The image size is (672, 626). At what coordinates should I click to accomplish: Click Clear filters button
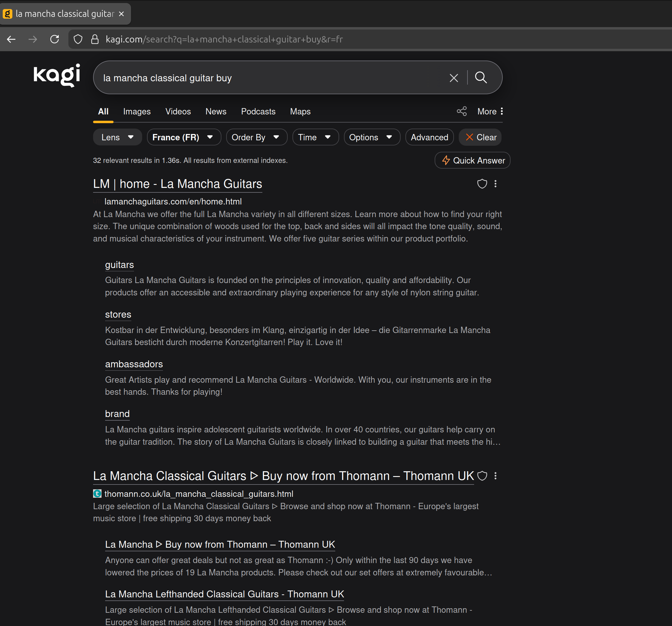click(x=480, y=137)
